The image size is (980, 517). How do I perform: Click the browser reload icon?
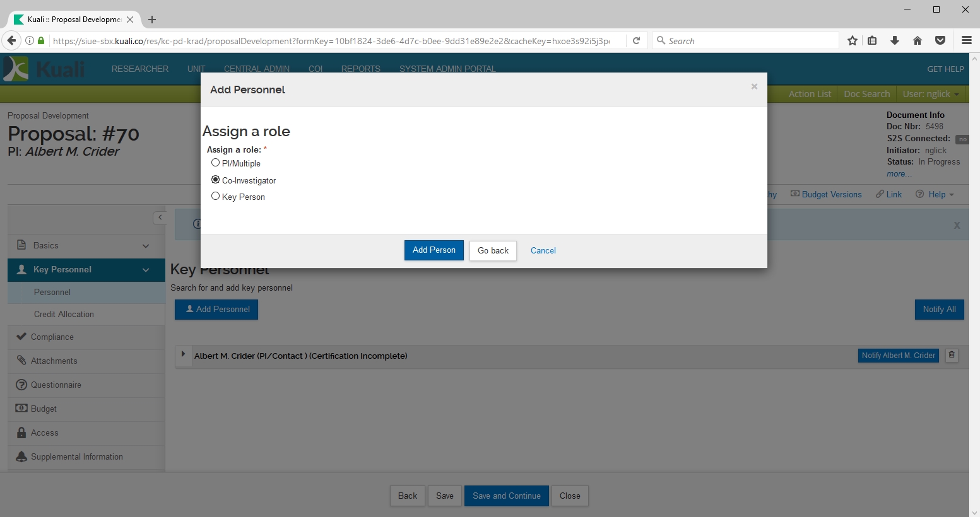click(637, 40)
